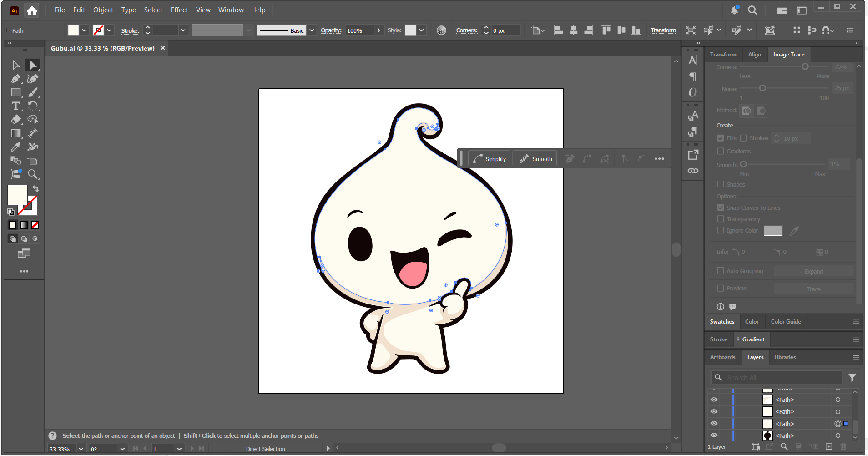868x456 pixels.
Task: Toggle Snap Curves To Lines checkbox
Action: point(721,208)
